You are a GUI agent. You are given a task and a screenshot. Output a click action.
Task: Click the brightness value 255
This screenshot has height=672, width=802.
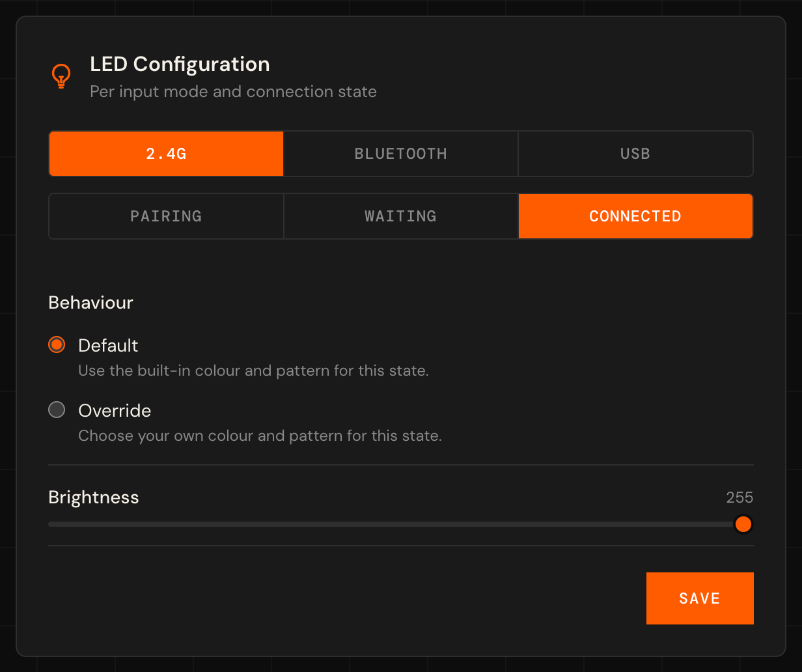click(x=740, y=497)
